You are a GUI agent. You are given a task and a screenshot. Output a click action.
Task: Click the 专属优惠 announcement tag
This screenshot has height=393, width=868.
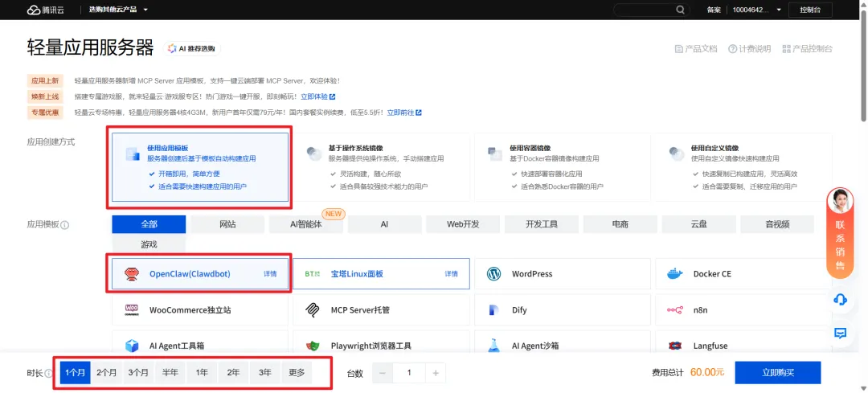pyautogui.click(x=45, y=113)
